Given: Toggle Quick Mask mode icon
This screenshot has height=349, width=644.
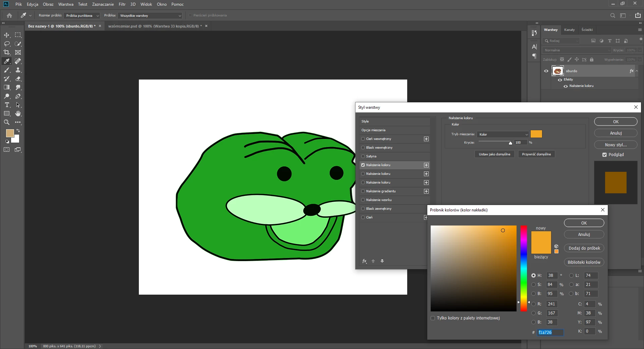Looking at the screenshot, I should click(x=7, y=150).
